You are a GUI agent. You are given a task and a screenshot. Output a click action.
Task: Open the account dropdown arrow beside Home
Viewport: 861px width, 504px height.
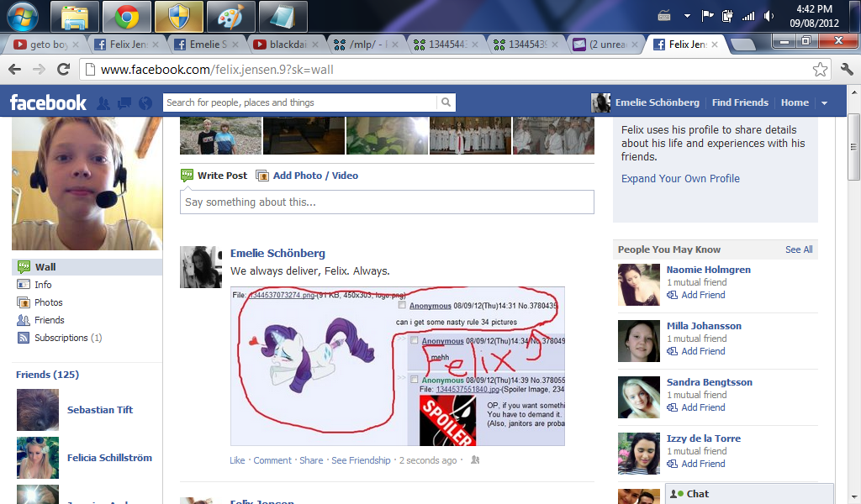[x=824, y=102]
